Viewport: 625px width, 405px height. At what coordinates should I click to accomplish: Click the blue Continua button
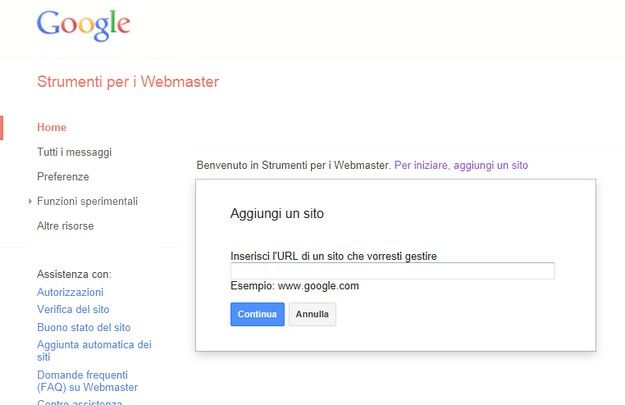click(x=257, y=314)
